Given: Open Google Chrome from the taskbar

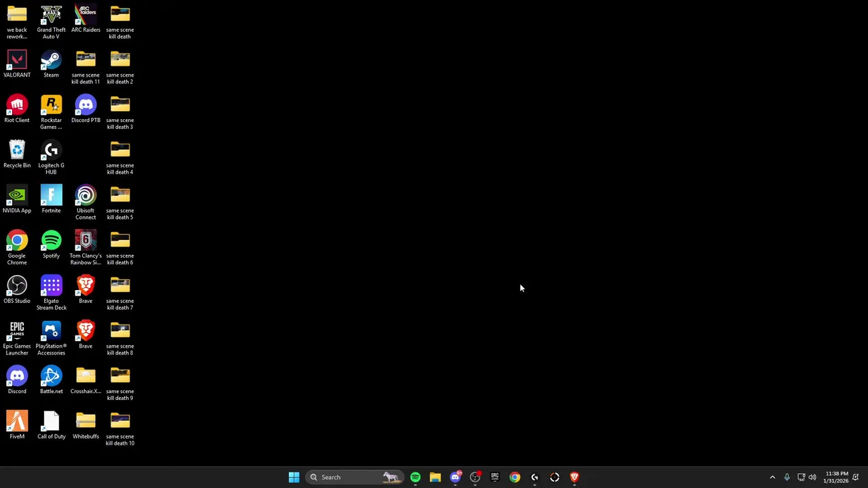Looking at the screenshot, I should click(515, 477).
